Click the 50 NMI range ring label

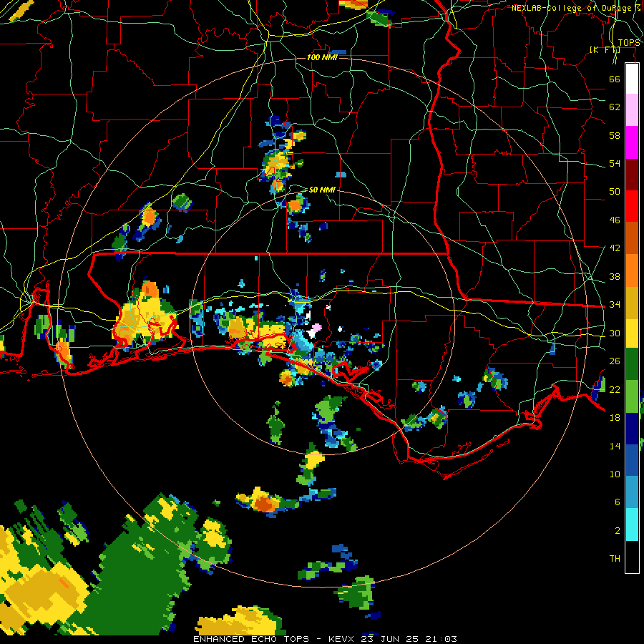(322, 190)
